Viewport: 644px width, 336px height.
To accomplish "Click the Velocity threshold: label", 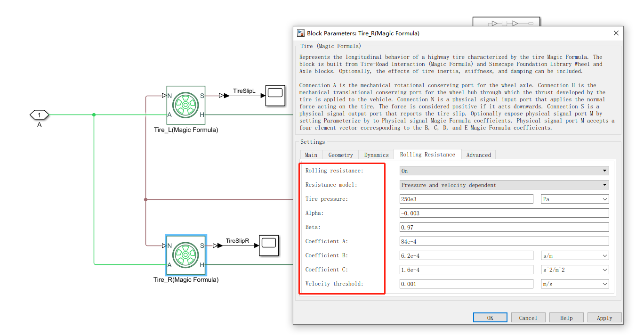I will (x=334, y=284).
